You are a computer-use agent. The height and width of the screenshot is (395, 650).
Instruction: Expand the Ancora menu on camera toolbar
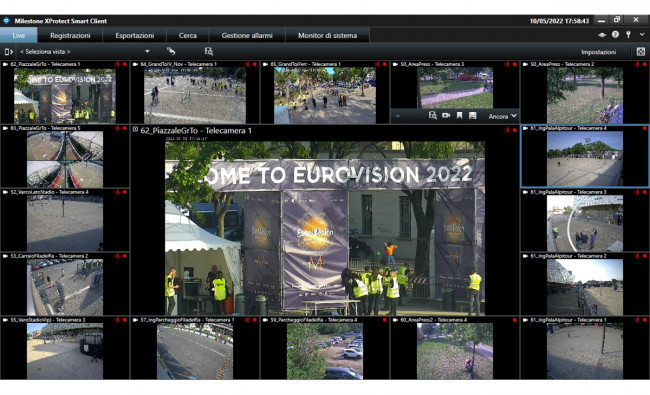coord(502,116)
